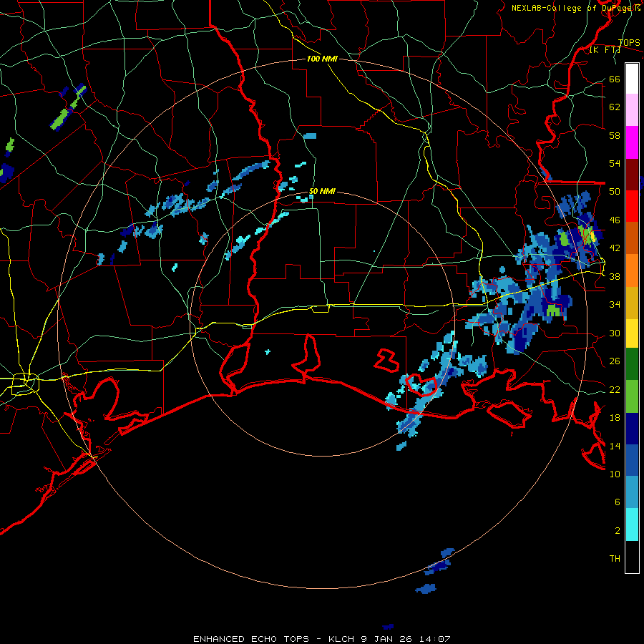
Task: Click the legend value 22
Action: pos(615,389)
